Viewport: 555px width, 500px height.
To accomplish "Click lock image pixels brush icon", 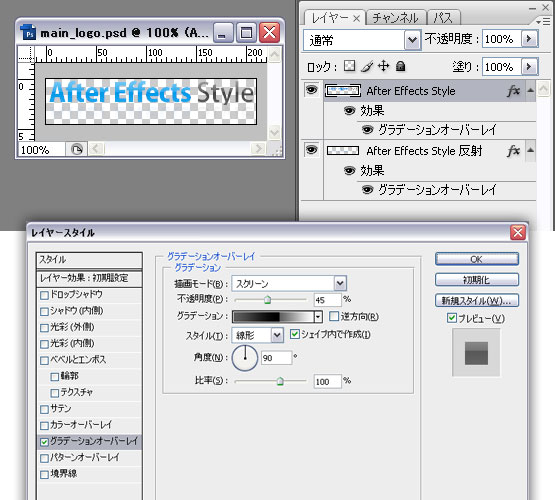I will click(x=367, y=66).
